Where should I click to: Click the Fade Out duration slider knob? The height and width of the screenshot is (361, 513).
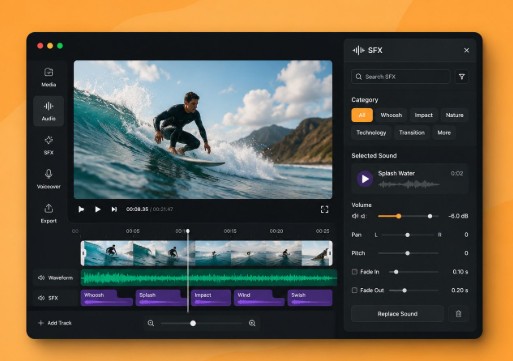point(404,290)
